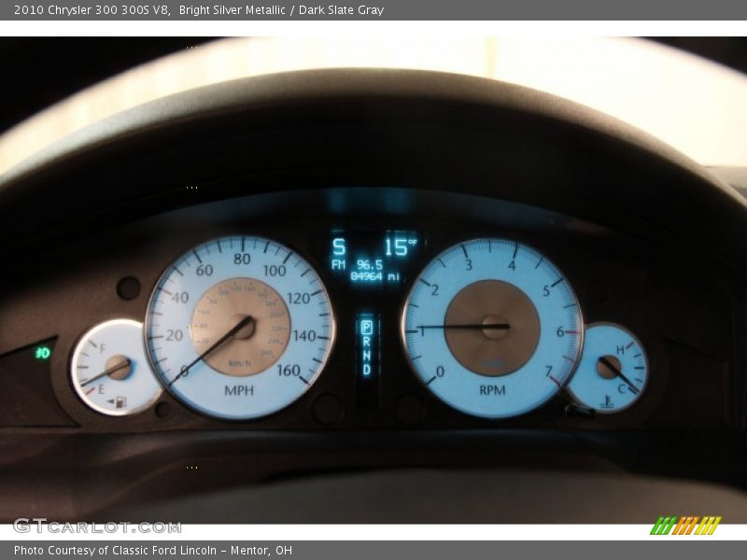Image resolution: width=747 pixels, height=560 pixels.
Task: Click the MPH label on speedometer
Action: click(x=239, y=390)
